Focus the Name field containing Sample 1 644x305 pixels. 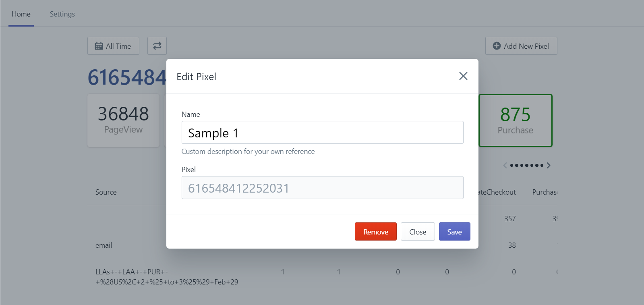pyautogui.click(x=322, y=133)
